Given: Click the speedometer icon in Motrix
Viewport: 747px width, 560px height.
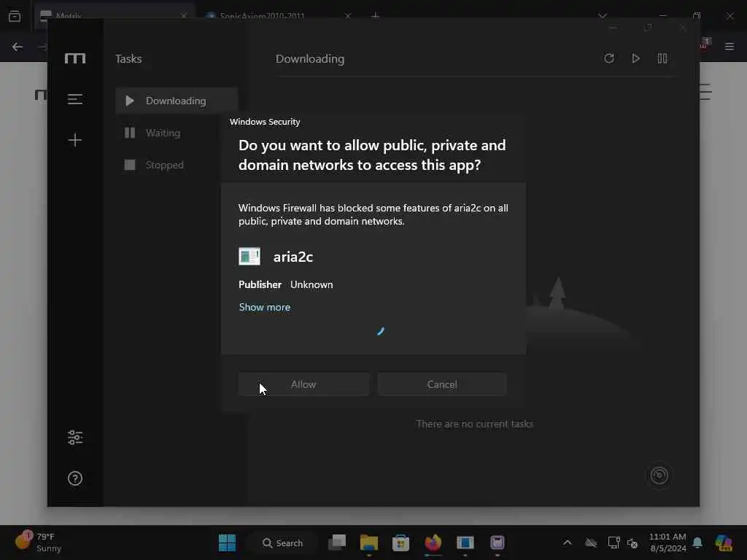Looking at the screenshot, I should (659, 475).
